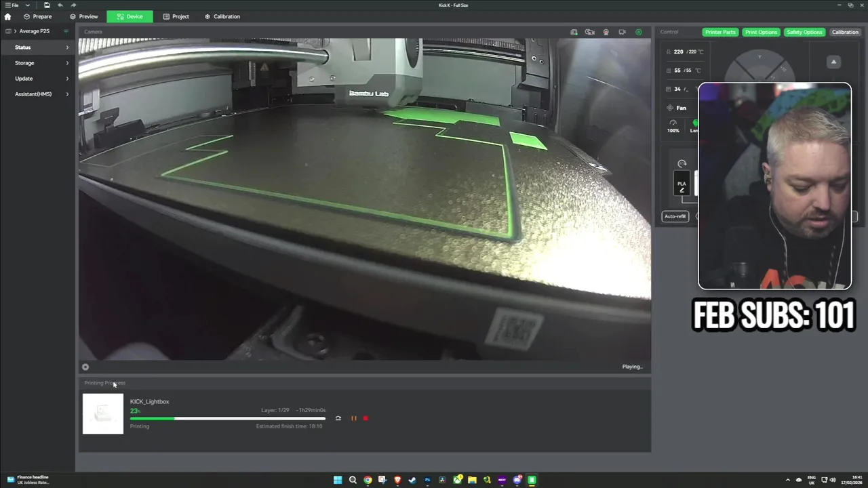Open Photoshop from the taskbar
Screen dimensions: 868x488
pos(427,480)
